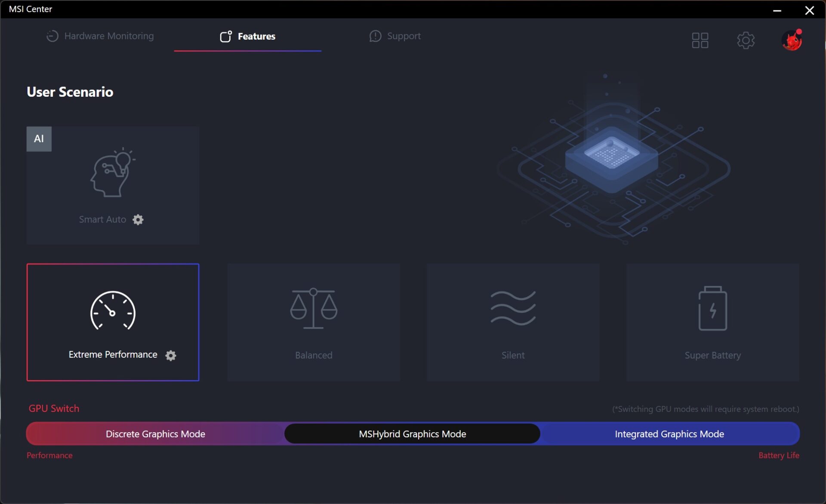Click the Extreme Performance speedometer icon
The height and width of the screenshot is (504, 826).
(113, 310)
